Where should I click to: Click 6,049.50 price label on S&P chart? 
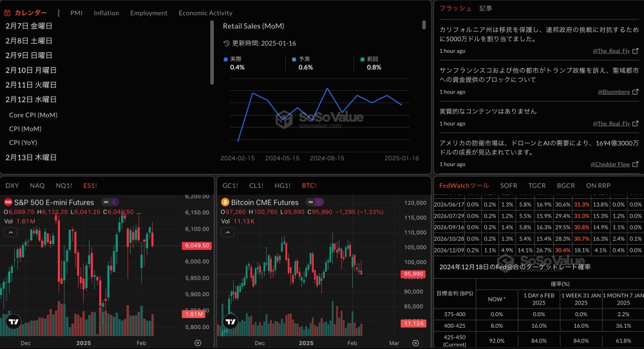(x=196, y=245)
